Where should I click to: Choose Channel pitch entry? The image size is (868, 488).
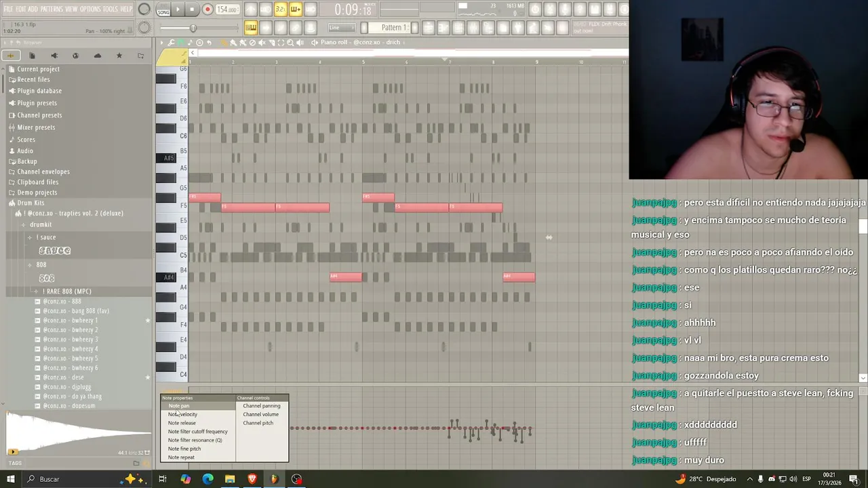(x=258, y=423)
